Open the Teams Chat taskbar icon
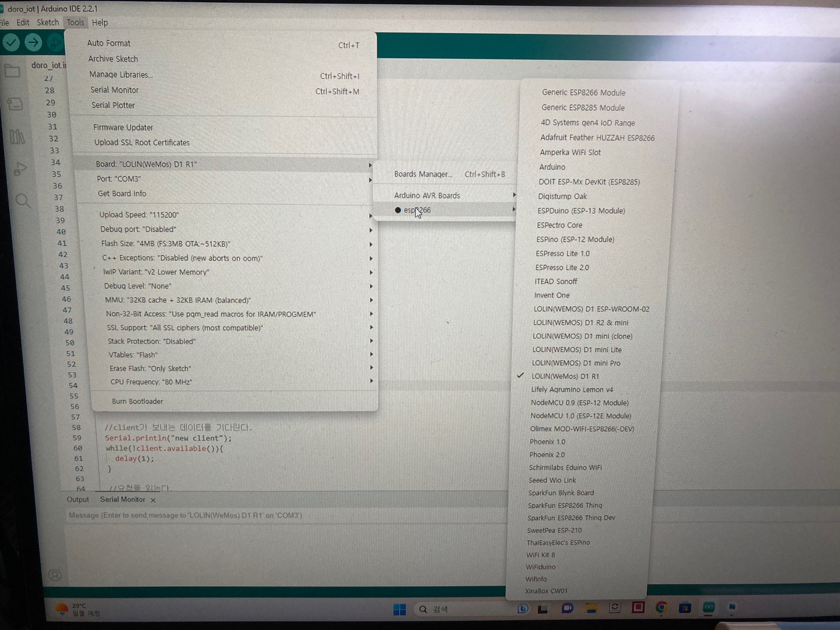The width and height of the screenshot is (840, 630). pos(566,608)
